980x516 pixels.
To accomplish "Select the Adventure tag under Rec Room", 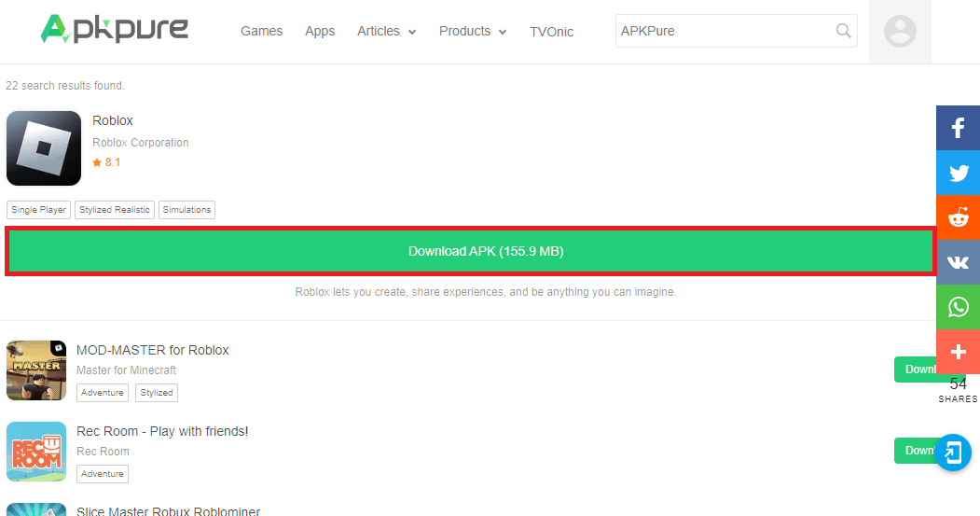I will pyautogui.click(x=103, y=474).
